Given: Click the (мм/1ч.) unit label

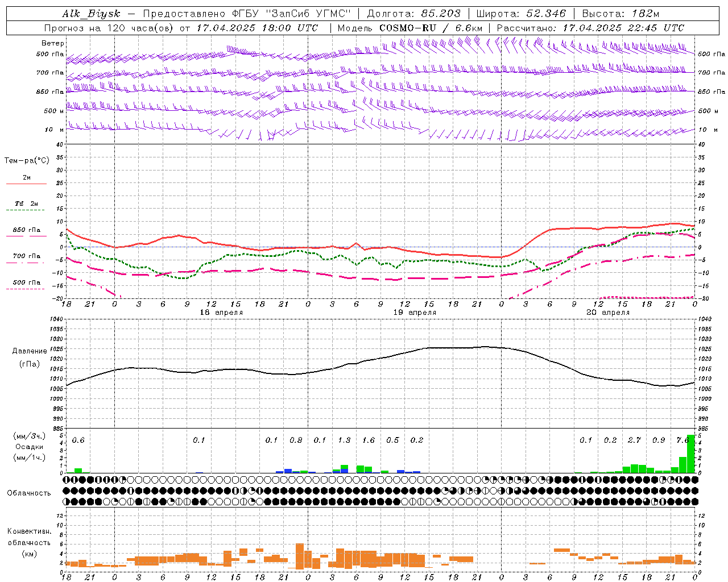Looking at the screenshot, I should tap(29, 458).
